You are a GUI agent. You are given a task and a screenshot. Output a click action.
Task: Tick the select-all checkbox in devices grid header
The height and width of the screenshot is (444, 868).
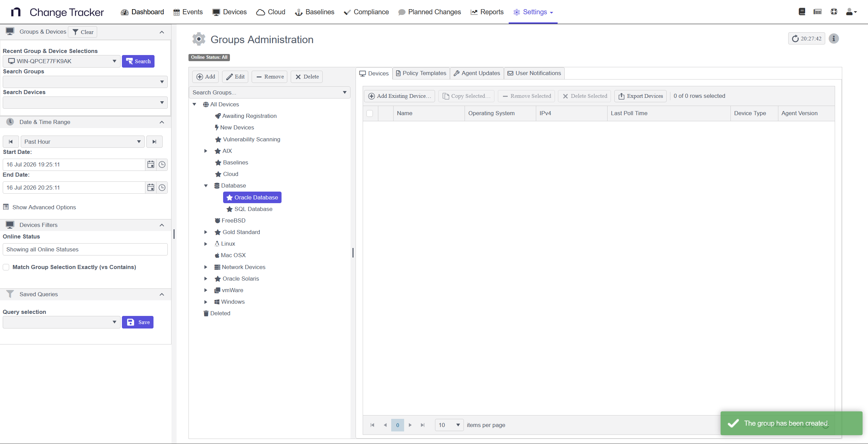click(370, 113)
